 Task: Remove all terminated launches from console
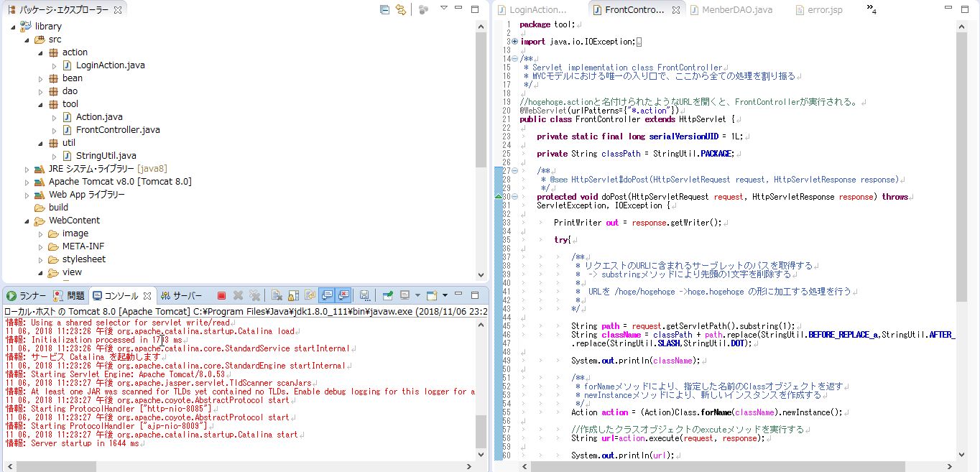click(x=256, y=295)
